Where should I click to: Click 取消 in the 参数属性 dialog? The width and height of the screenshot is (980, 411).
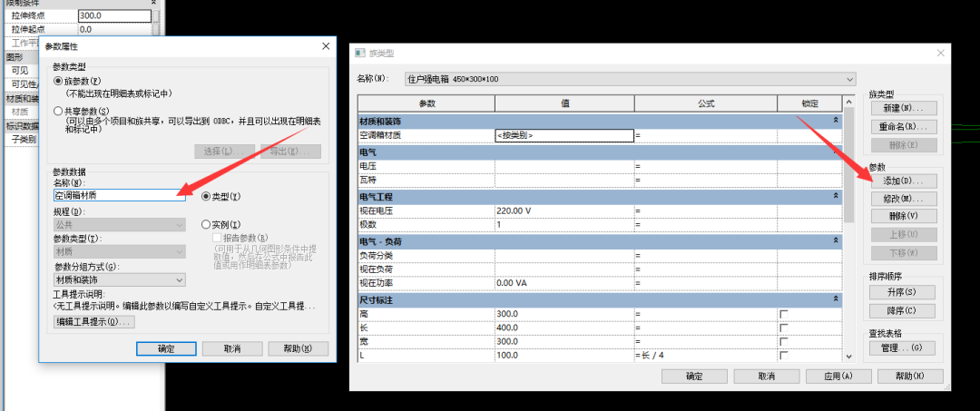232,348
